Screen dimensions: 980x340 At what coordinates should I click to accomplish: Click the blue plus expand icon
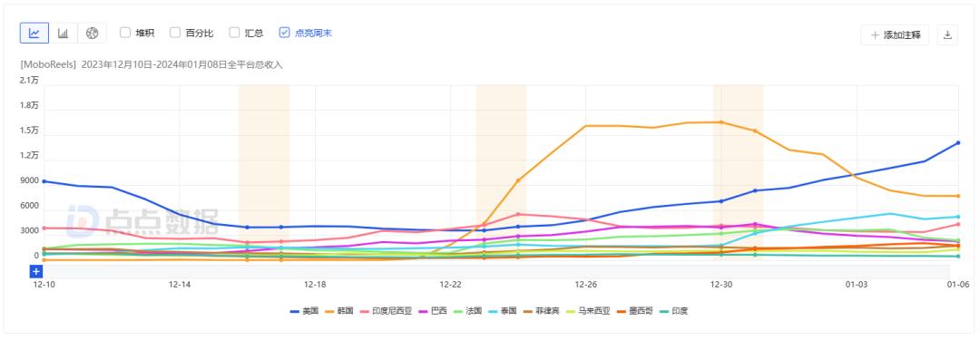pos(36,271)
